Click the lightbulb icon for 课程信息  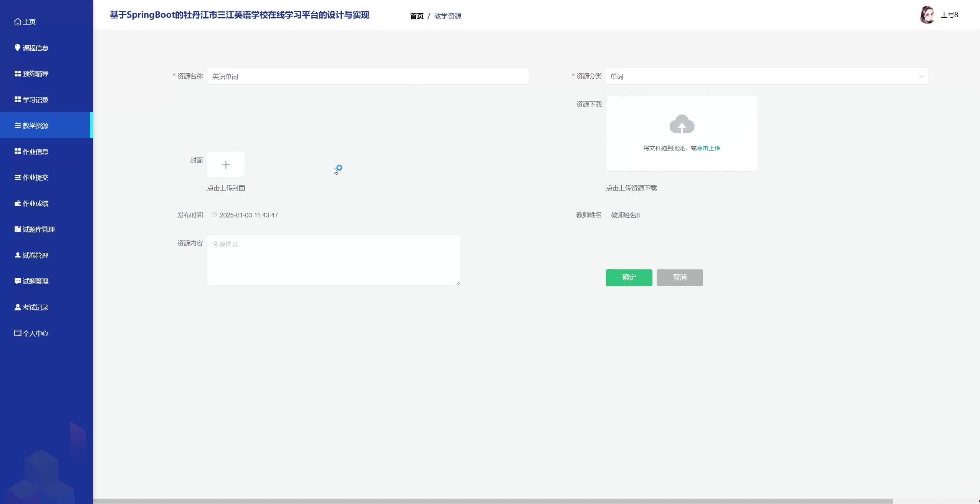click(x=17, y=48)
